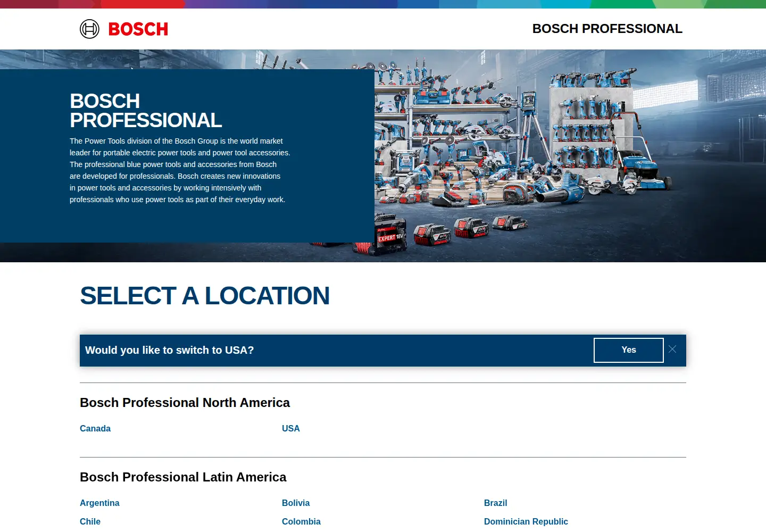Click the SELECT A LOCATION heading
Screen dimensions: 766x532
205,296
